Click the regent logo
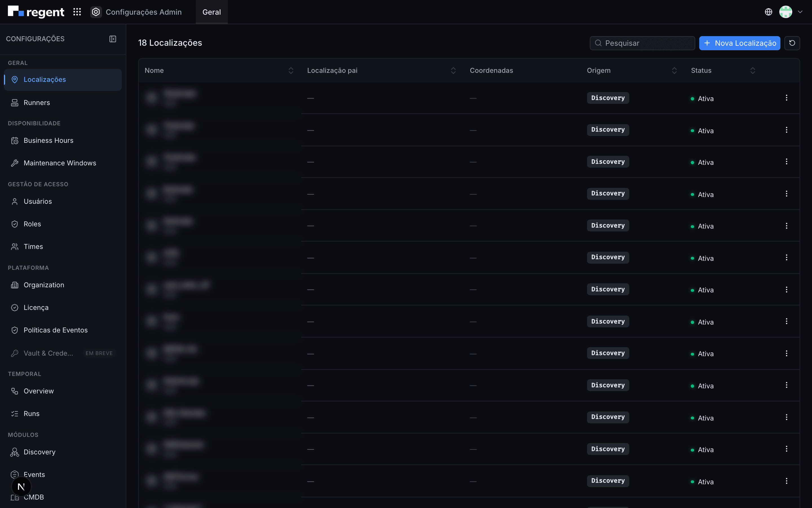Screen dimensions: 812x508 36,12
